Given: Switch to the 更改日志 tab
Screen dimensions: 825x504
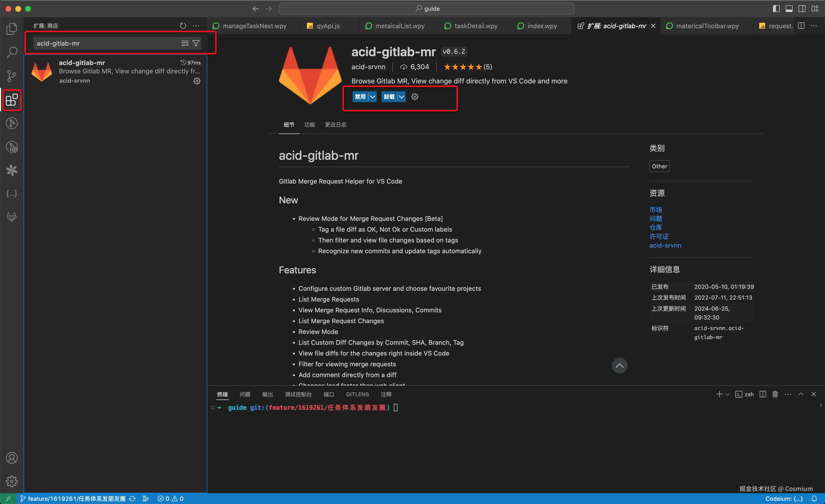Looking at the screenshot, I should (335, 124).
